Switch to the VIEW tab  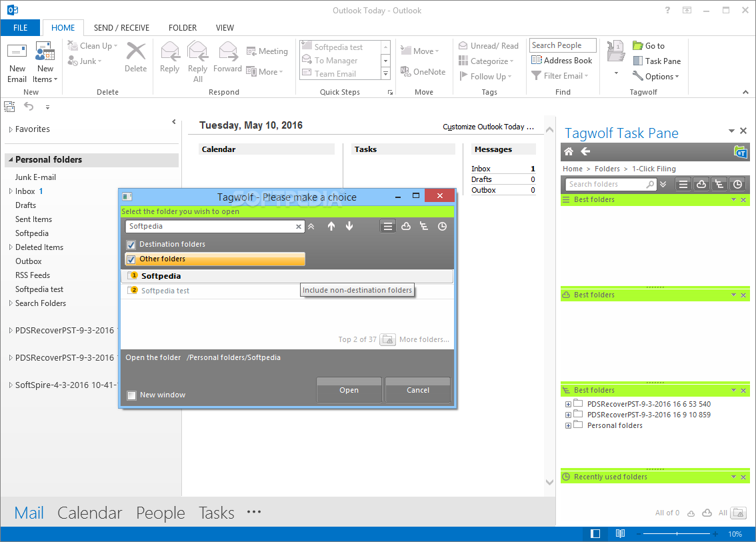(x=225, y=27)
